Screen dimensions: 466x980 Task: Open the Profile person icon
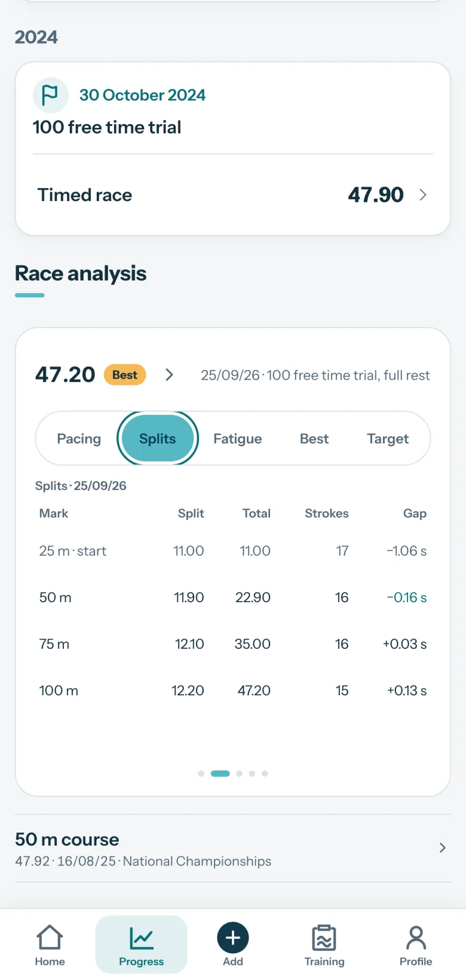pos(416,938)
